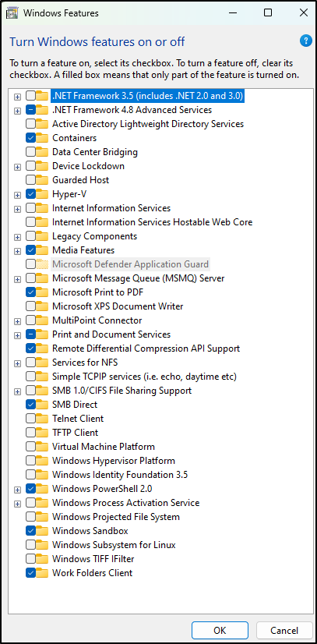317x644 pixels.
Task: Click the Windows Features title bar icon
Action: pos(12,12)
